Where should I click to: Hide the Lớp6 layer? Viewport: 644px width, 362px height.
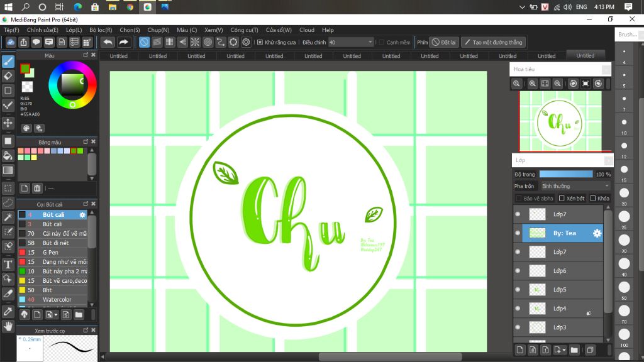[x=518, y=271]
